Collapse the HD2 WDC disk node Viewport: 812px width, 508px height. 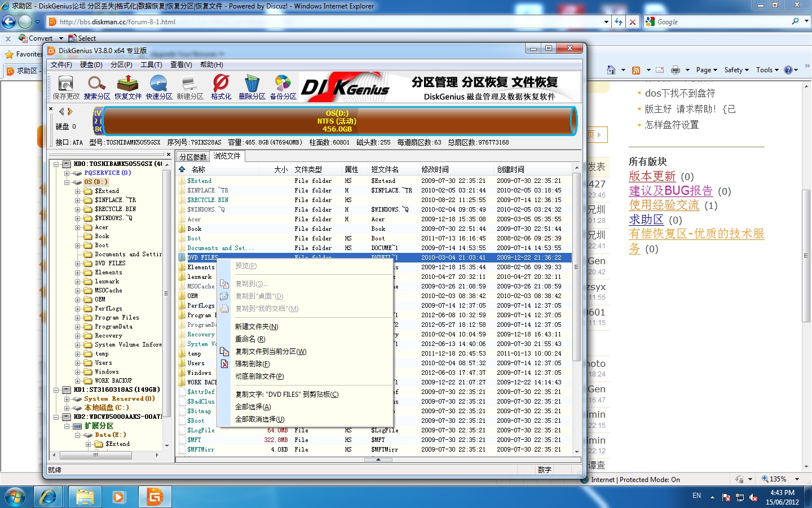click(x=56, y=417)
